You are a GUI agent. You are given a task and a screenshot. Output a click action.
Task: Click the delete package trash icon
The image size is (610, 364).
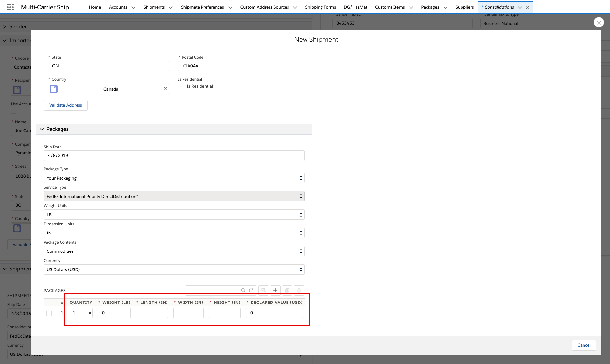[x=299, y=290]
